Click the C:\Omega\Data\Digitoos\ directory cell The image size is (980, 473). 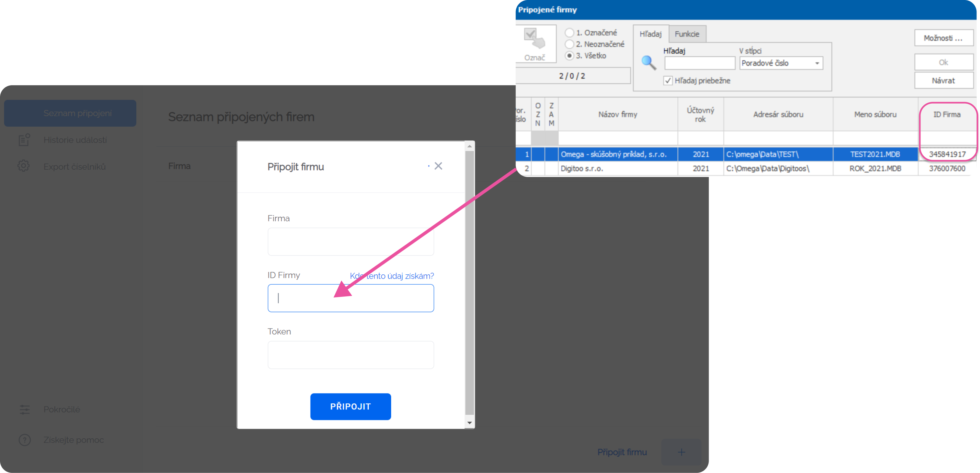click(778, 168)
